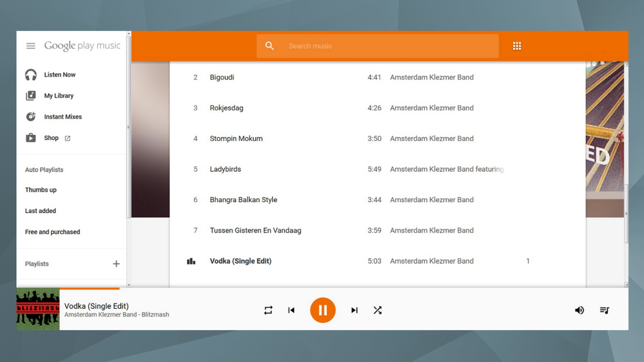Click Vodka (Single Edit) title in player
This screenshot has height=362, width=644.
[x=97, y=306]
